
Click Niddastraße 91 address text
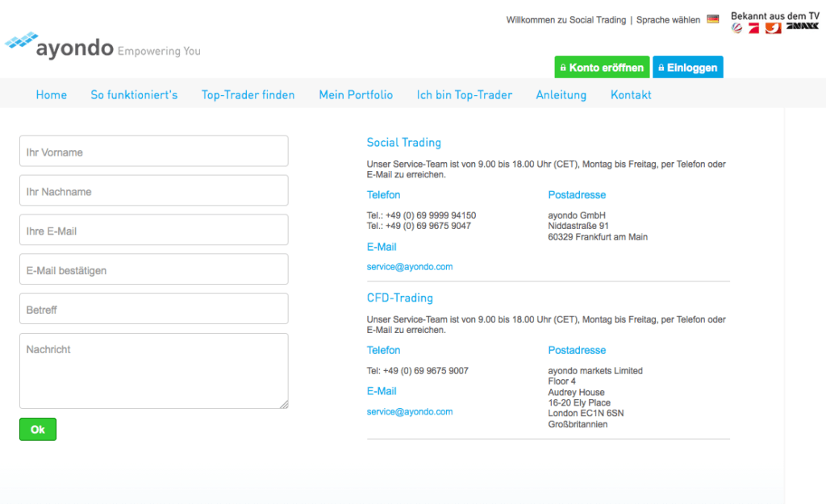tap(578, 226)
